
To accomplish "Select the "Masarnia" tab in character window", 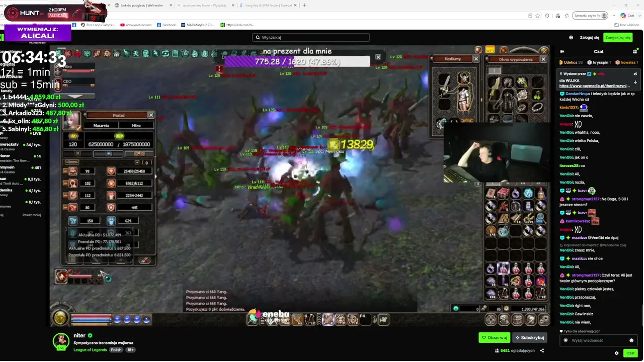I will (101, 126).
